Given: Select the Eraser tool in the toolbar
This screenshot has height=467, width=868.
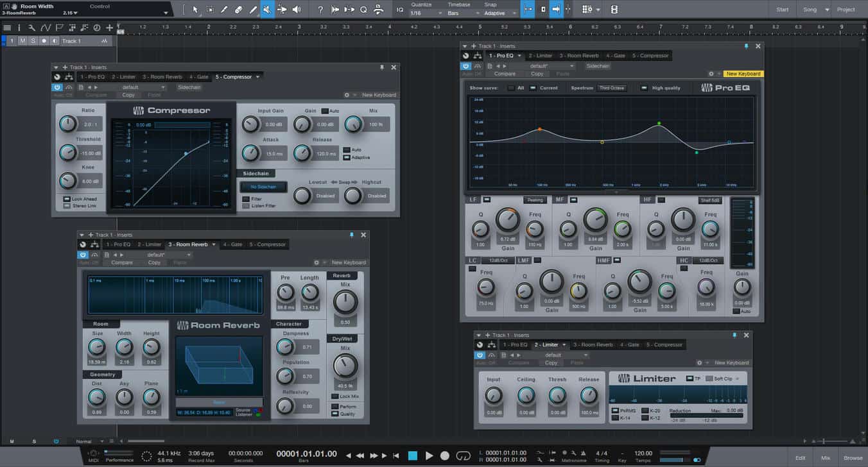Looking at the screenshot, I should click(238, 10).
